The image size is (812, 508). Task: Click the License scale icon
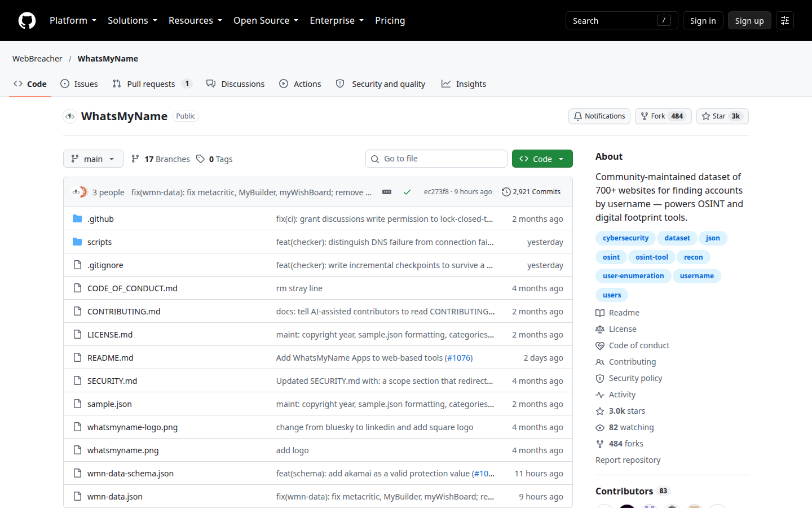[600, 329]
